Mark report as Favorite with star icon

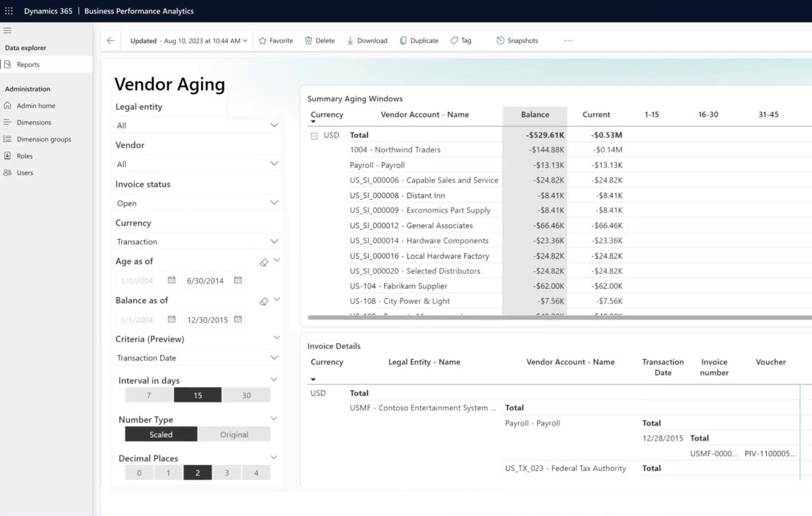[x=276, y=41]
